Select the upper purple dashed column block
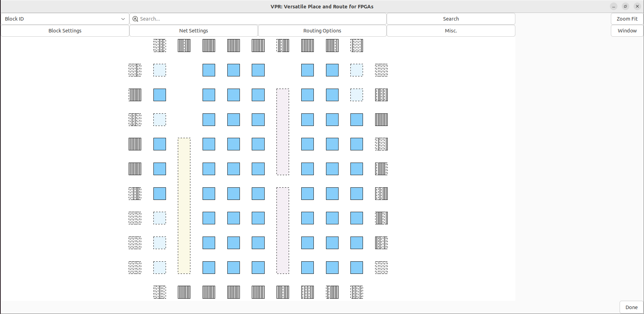Screen dimensions: 644x314 coord(283,132)
